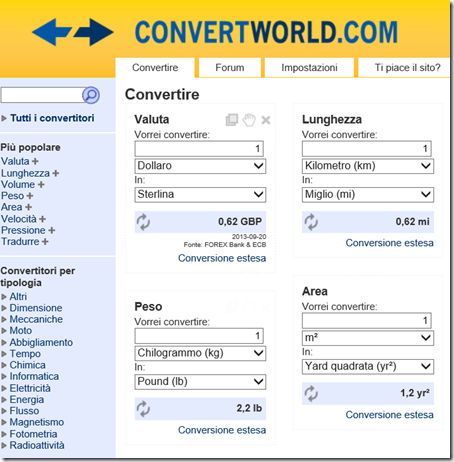Open Conversione estesa under Peso
454x462 pixels.
click(222, 430)
